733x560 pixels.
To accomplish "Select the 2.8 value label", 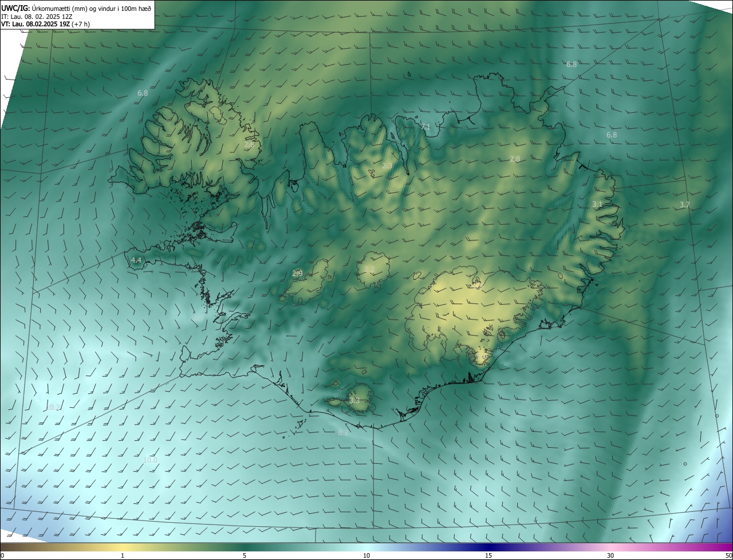I will pos(515,159).
